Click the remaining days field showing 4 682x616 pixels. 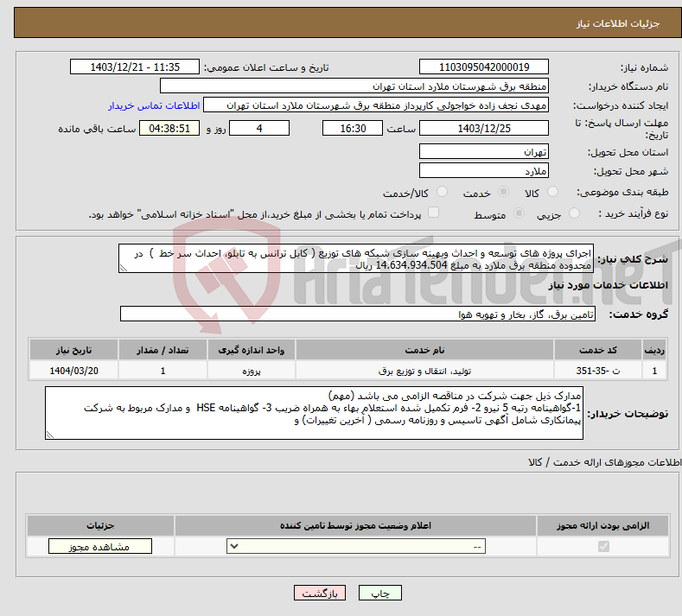click(259, 128)
